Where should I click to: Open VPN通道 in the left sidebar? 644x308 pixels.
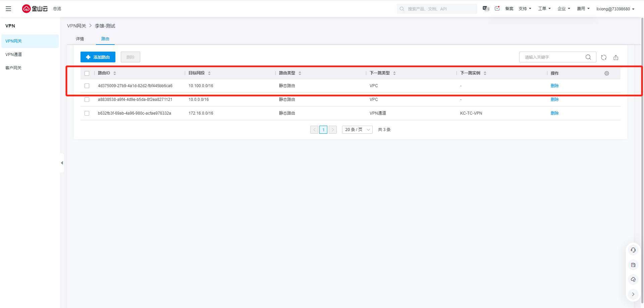tap(14, 55)
